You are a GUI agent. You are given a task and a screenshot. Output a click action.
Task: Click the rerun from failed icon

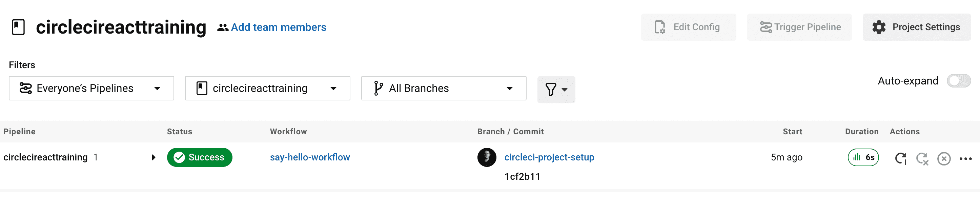922,158
